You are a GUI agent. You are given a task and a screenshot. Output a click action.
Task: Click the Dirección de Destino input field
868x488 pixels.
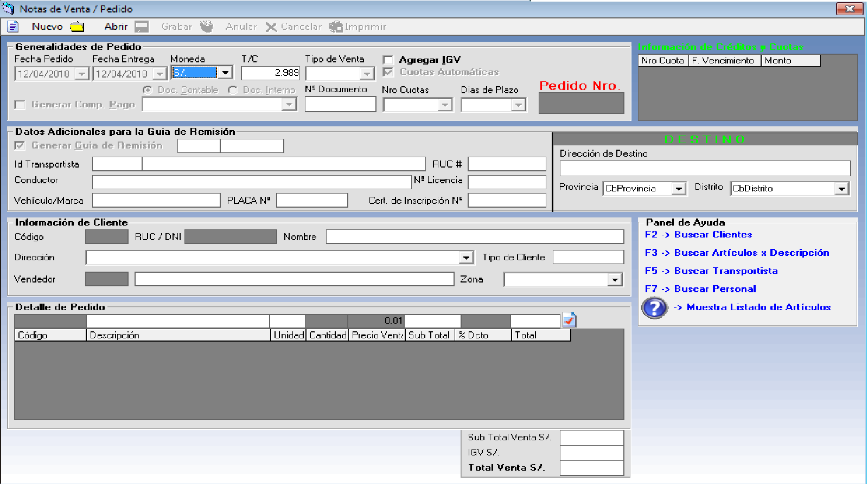click(x=705, y=169)
